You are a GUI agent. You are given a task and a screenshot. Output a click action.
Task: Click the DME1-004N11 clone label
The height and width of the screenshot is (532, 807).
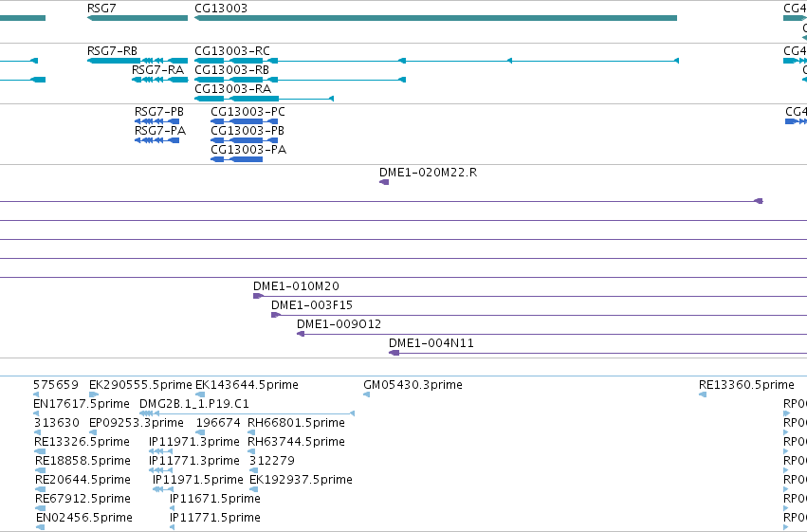click(x=431, y=343)
